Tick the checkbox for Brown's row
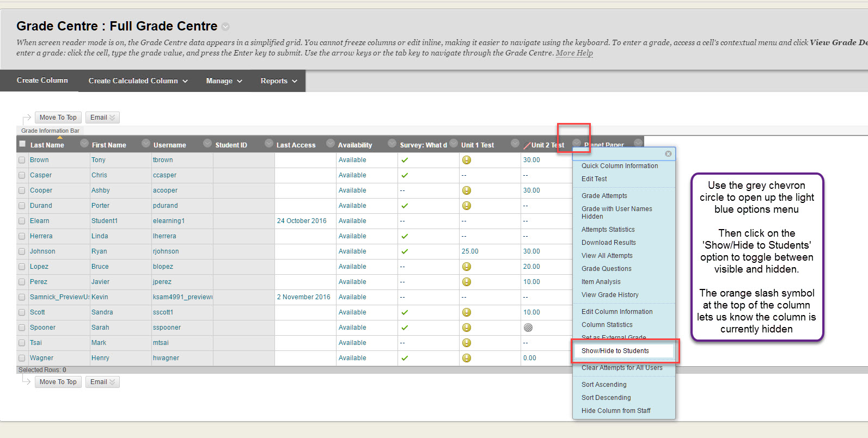The height and width of the screenshot is (438, 868). pos(22,160)
